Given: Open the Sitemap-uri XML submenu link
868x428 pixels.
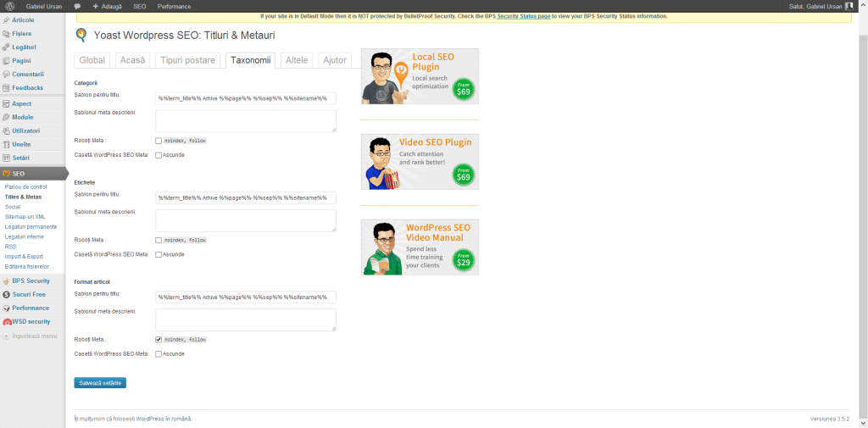Looking at the screenshot, I should click(x=25, y=216).
